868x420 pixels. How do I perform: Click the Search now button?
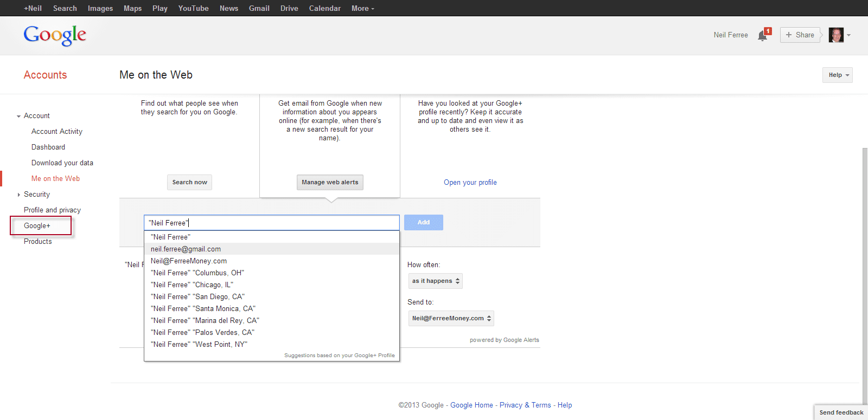pyautogui.click(x=189, y=182)
